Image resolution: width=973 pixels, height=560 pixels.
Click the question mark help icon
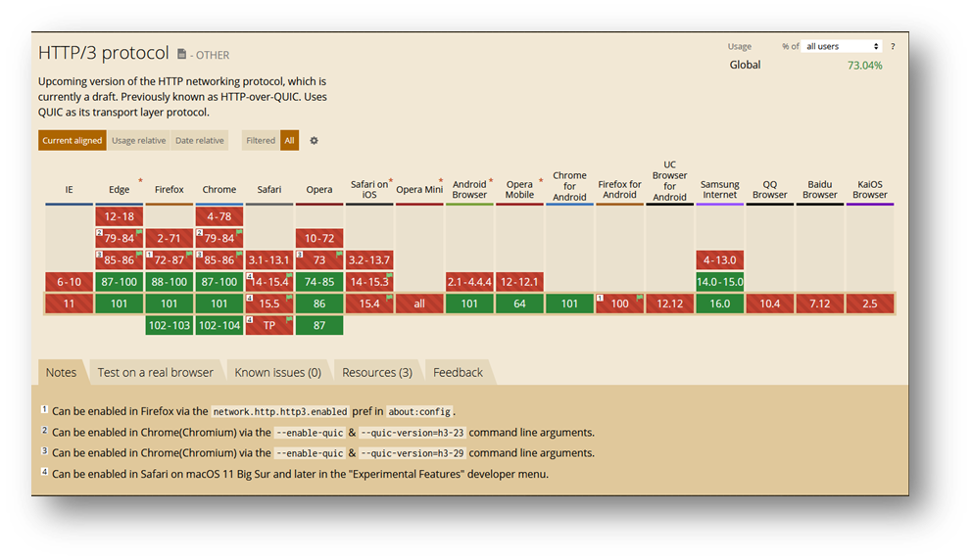coord(893,47)
